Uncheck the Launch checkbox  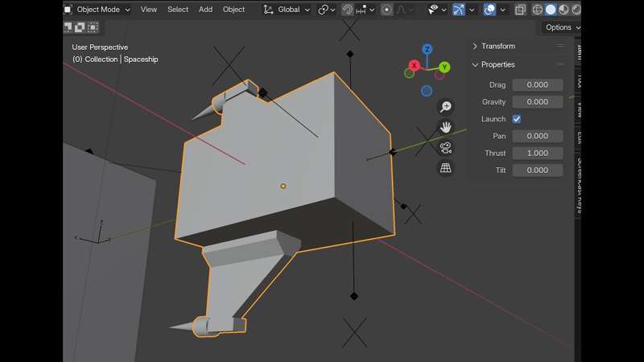pyautogui.click(x=517, y=119)
